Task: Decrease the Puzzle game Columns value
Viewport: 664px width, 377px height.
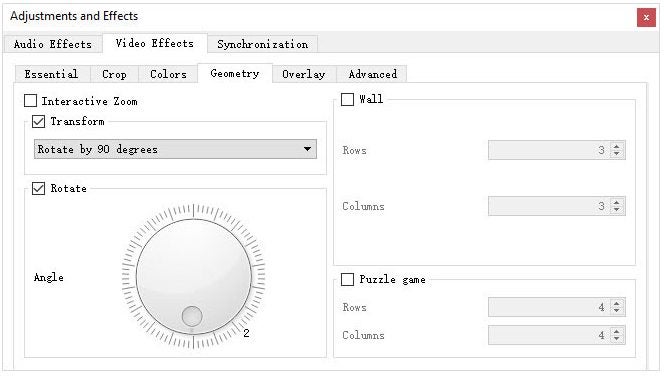Action: 617,339
